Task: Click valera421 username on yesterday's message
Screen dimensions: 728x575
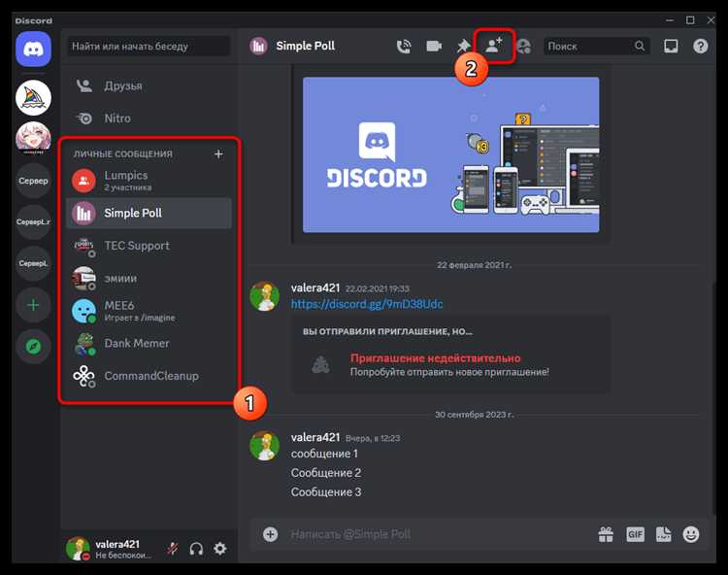Action: pyautogui.click(x=315, y=437)
